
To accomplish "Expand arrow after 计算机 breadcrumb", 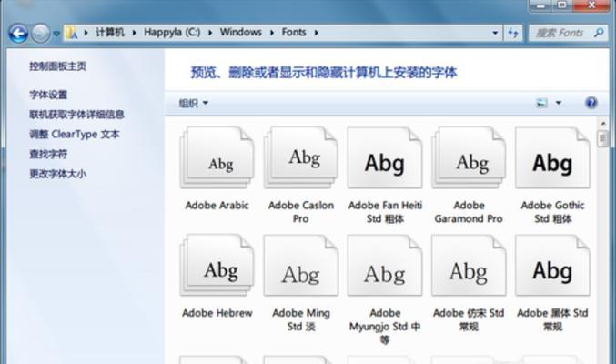I will click(134, 33).
